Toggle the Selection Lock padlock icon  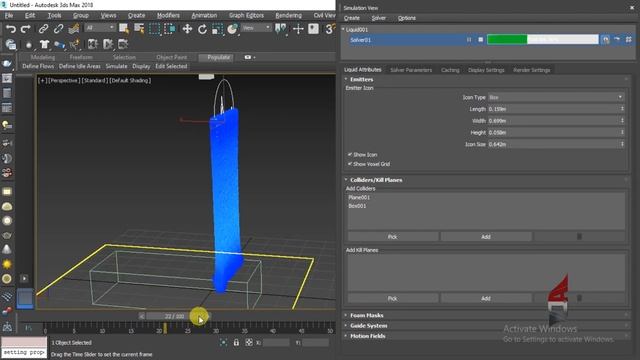[236, 342]
